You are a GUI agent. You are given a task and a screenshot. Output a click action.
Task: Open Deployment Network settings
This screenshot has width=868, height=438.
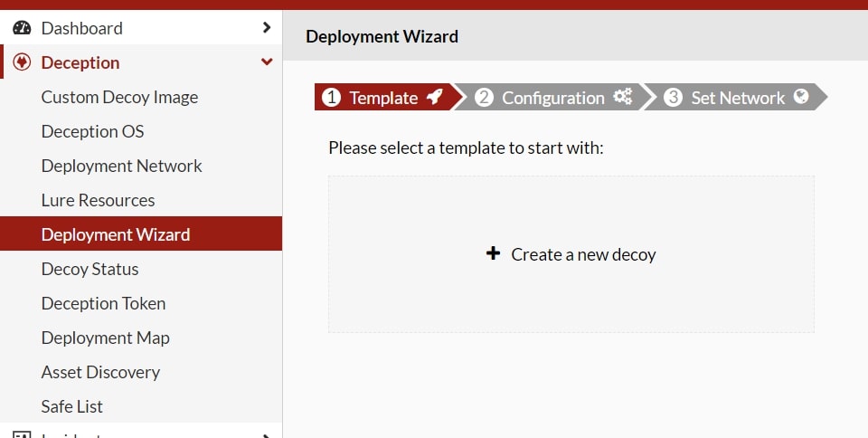(121, 166)
